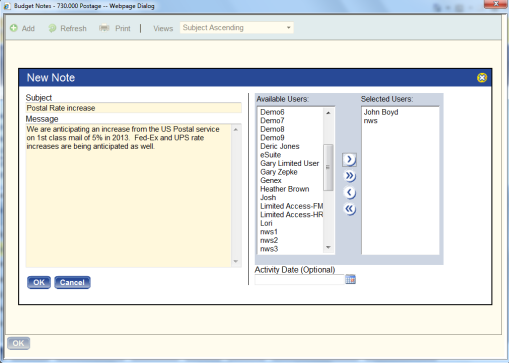Image resolution: width=509 pixels, height=363 pixels.
Task: Move selected user right with single arrow
Action: coord(349,160)
